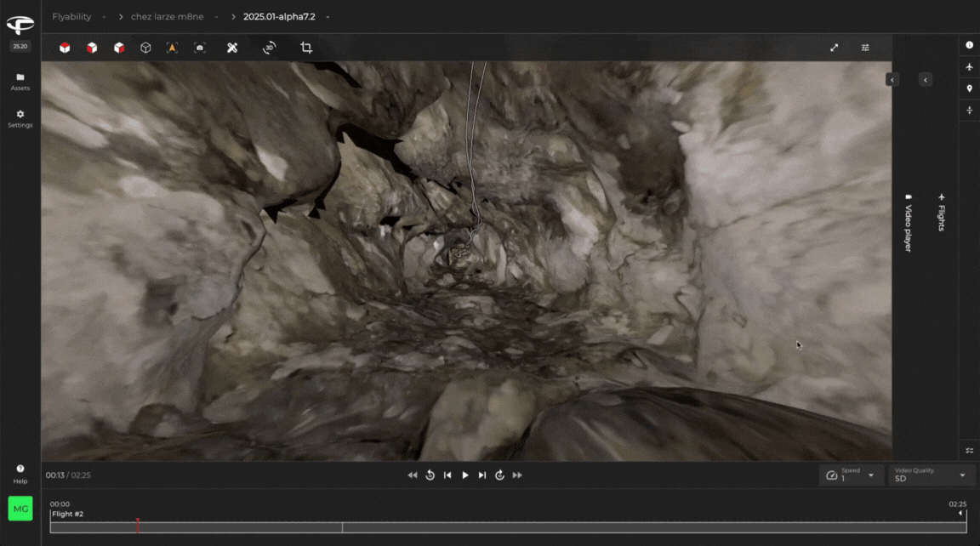
Task: Toggle fullscreen with the expand arrows icon
Action: (834, 48)
